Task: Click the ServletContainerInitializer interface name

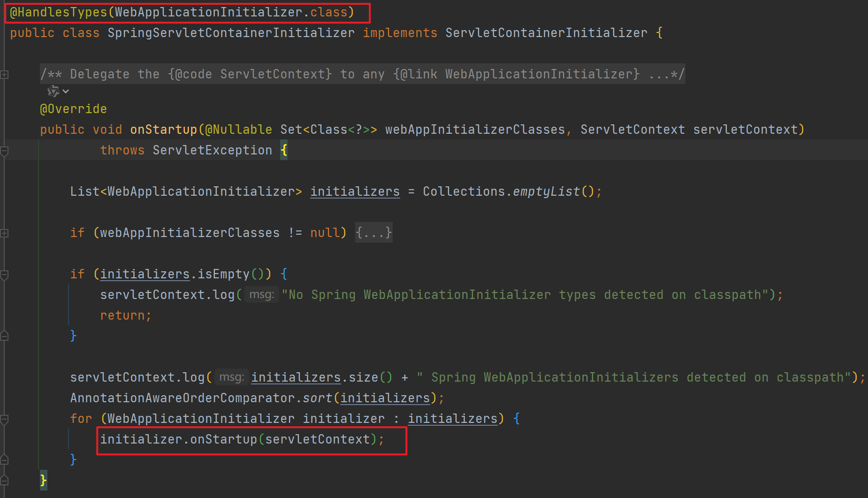Action: (x=547, y=33)
